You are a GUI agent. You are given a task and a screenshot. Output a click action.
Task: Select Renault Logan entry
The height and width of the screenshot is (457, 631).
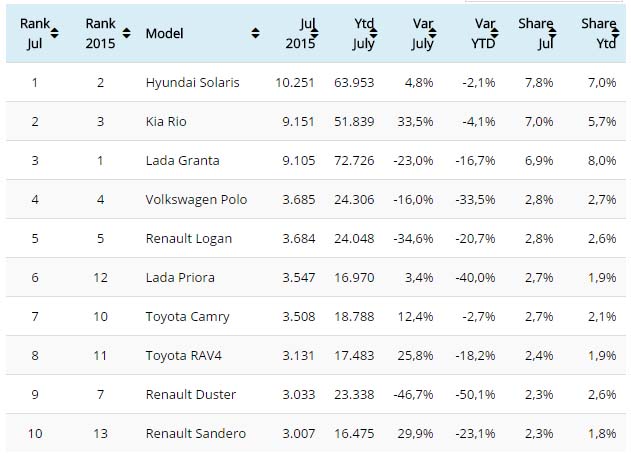(x=187, y=238)
